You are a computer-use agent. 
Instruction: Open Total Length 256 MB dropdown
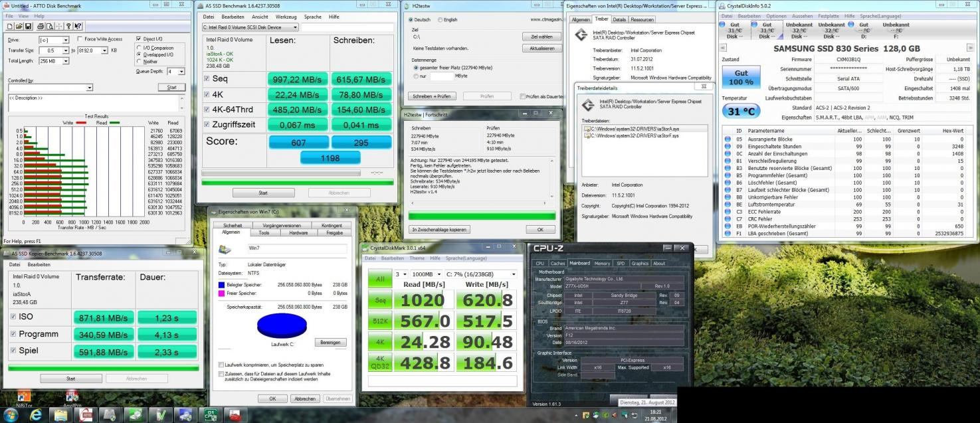click(x=66, y=61)
